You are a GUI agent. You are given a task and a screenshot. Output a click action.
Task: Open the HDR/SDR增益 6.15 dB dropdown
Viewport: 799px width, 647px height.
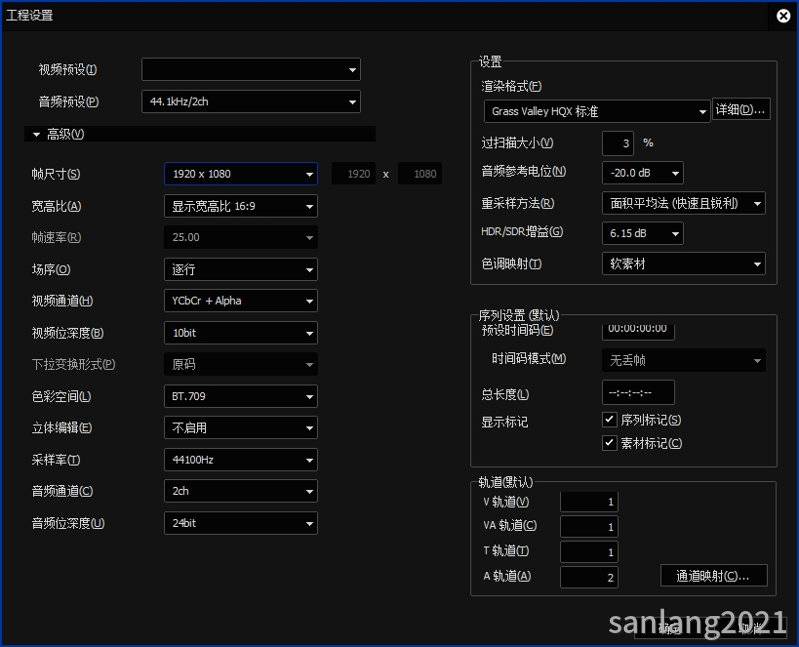pos(643,233)
